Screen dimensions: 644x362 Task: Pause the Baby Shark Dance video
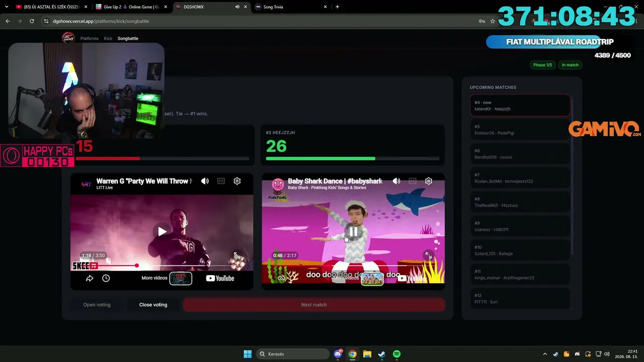[353, 232]
